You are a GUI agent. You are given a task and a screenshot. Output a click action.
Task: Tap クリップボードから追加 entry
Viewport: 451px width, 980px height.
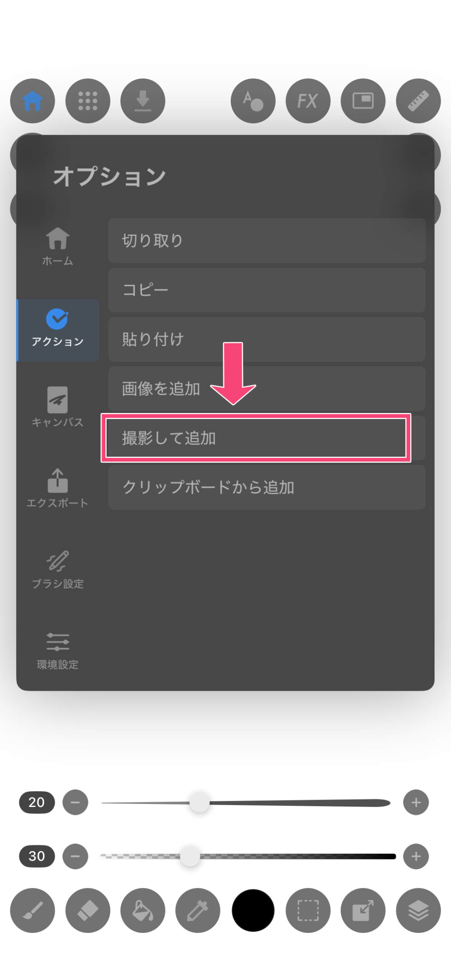pos(267,487)
